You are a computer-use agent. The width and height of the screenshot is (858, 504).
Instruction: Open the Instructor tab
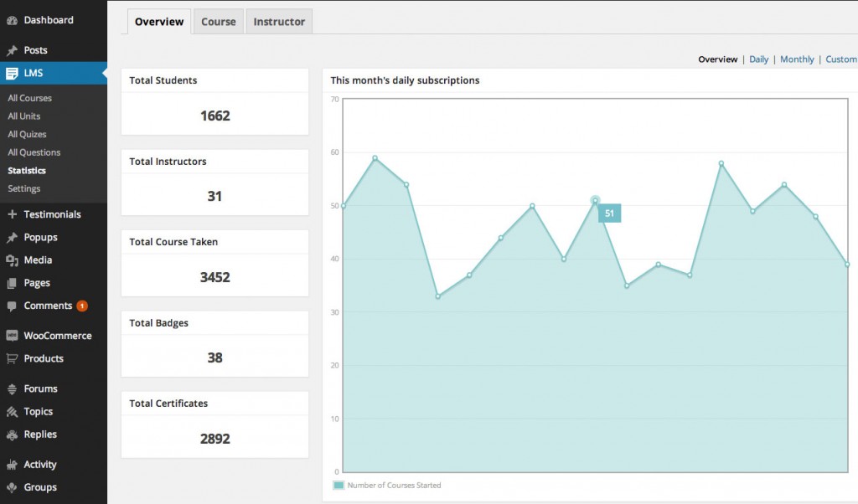[279, 22]
